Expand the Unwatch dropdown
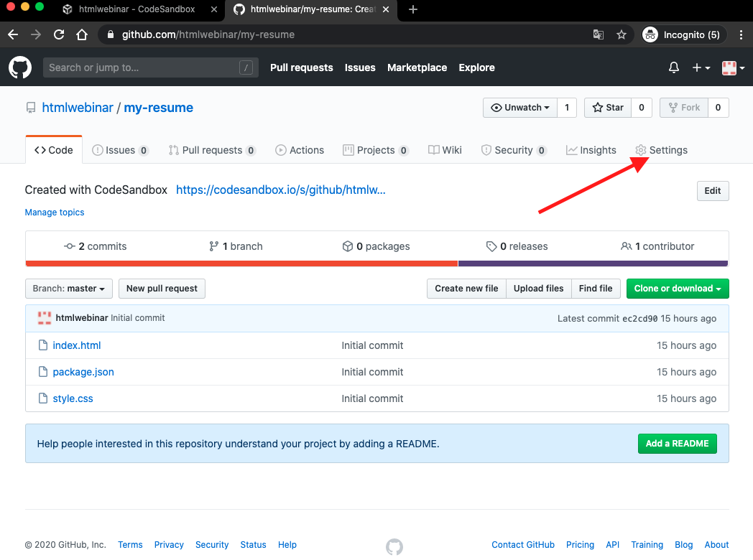Image resolution: width=753 pixels, height=560 pixels. (x=519, y=108)
